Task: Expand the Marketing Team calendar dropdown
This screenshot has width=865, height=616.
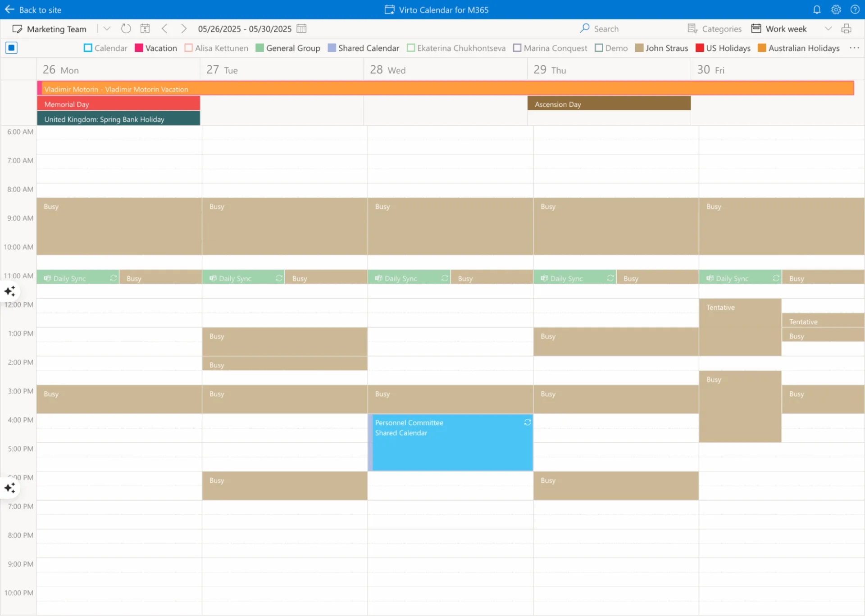Action: tap(107, 28)
